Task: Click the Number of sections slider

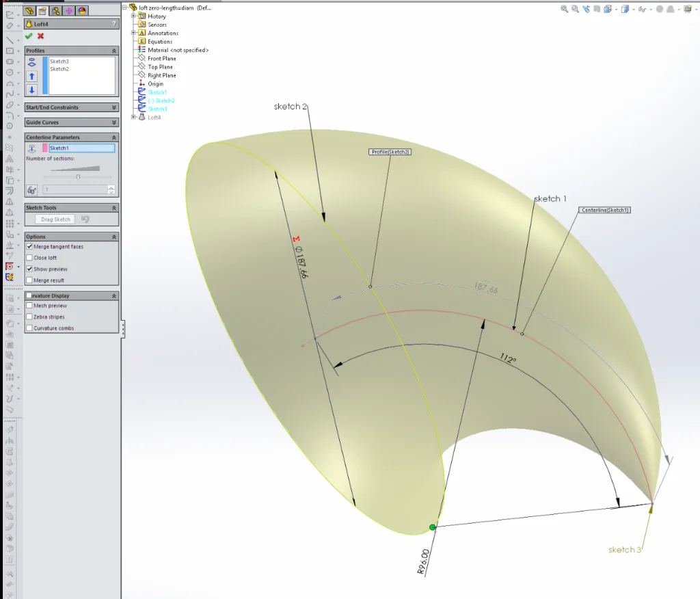Action: (x=78, y=176)
